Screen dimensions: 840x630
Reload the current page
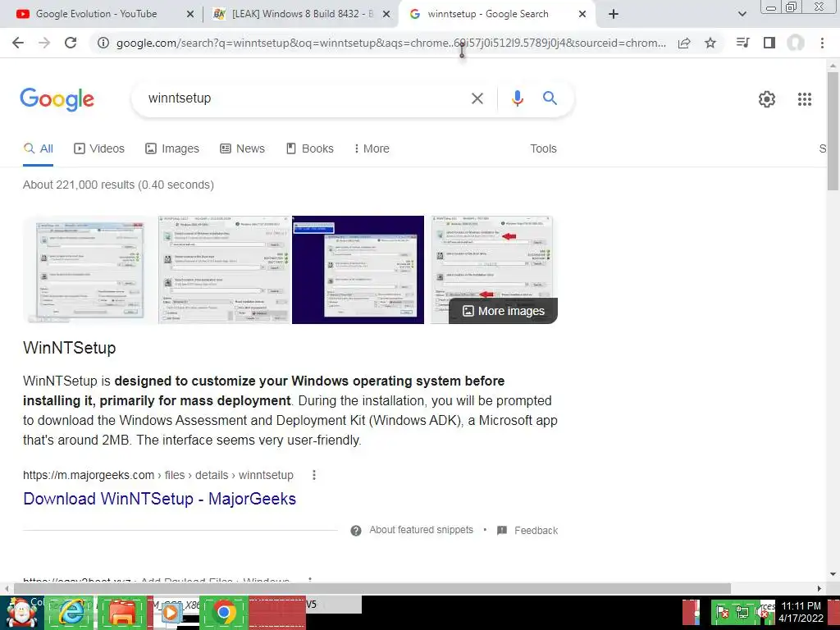[x=71, y=43]
